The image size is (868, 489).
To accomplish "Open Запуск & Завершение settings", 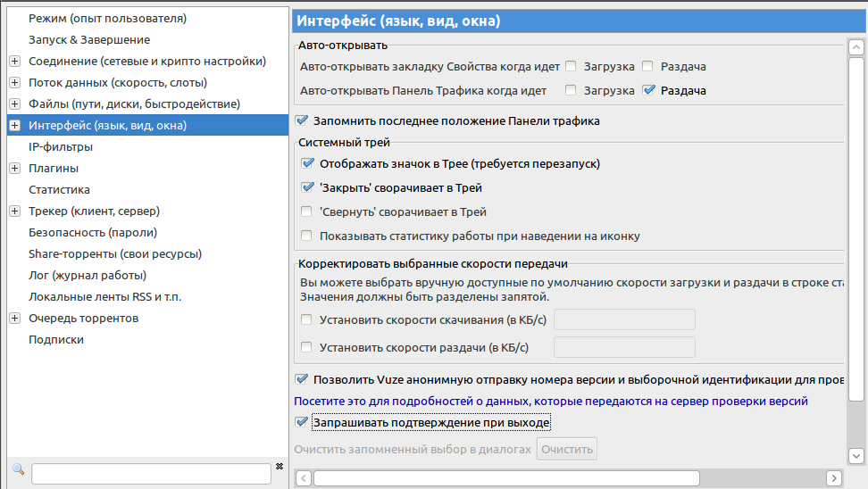I will tap(89, 40).
